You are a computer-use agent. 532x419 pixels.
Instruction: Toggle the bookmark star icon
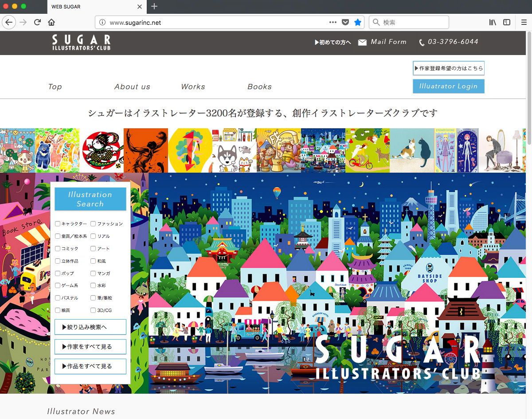(358, 22)
